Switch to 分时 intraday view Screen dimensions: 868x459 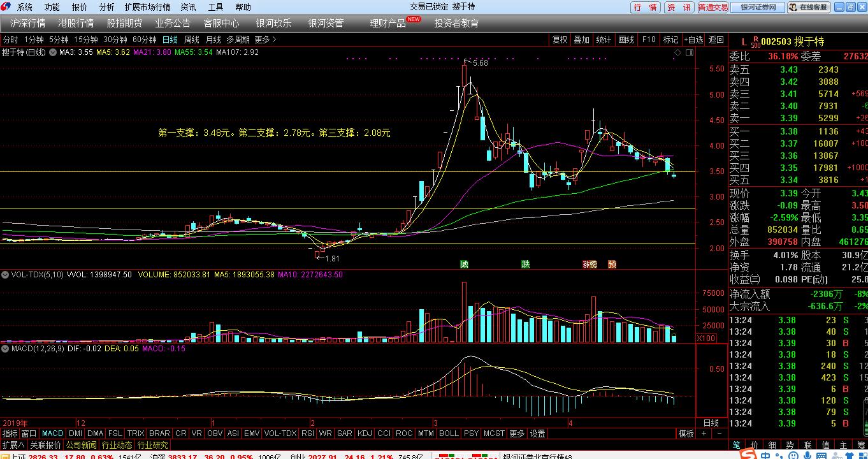pyautogui.click(x=10, y=40)
